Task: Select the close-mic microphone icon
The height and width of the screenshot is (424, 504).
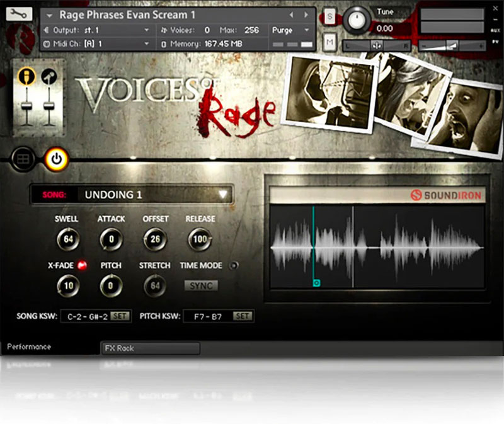Action: 27,76
